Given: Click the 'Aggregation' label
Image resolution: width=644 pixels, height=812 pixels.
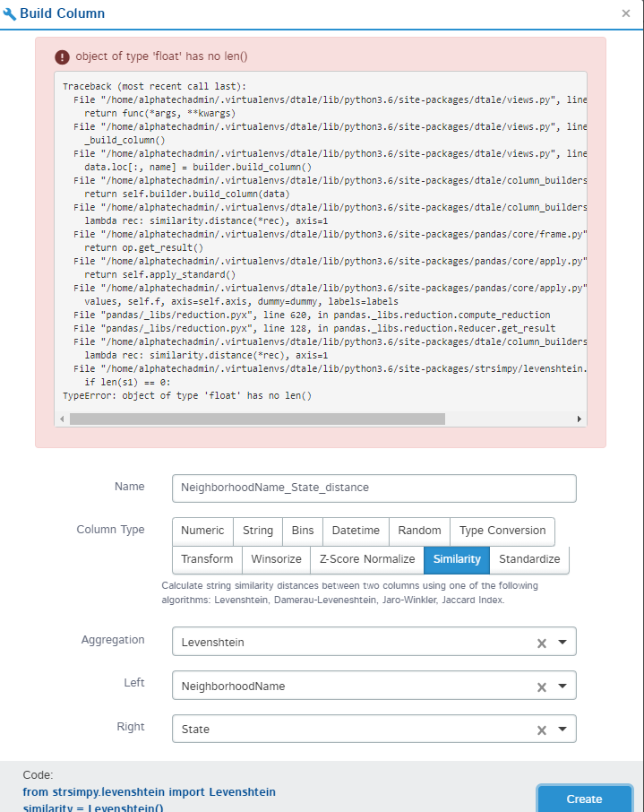Looking at the screenshot, I should [113, 640].
